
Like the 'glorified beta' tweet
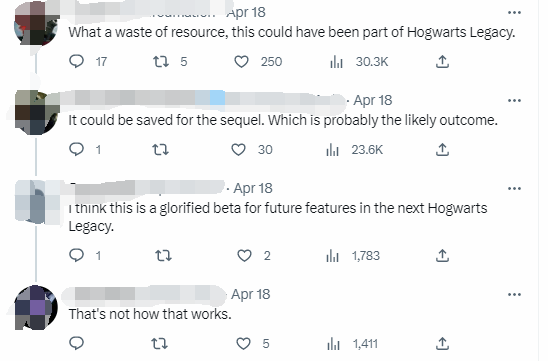click(244, 256)
